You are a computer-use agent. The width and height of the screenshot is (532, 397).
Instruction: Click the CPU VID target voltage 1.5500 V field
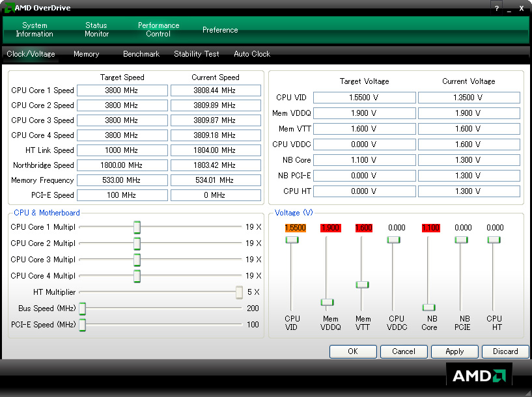pos(365,98)
